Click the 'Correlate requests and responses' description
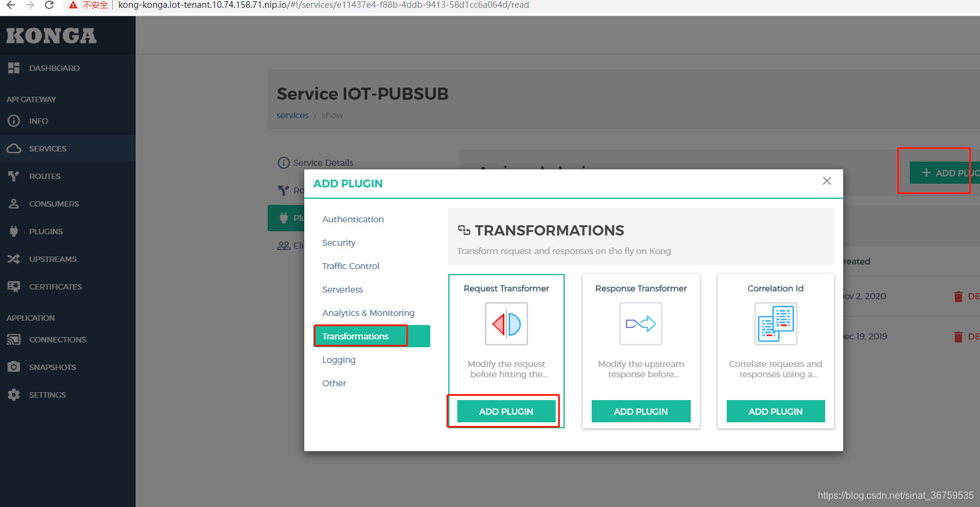 pos(775,369)
